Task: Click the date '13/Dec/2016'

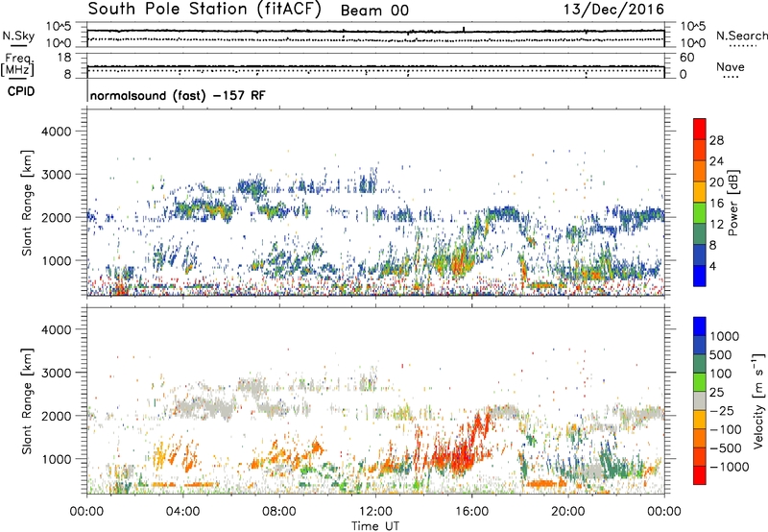Action: 613,10
